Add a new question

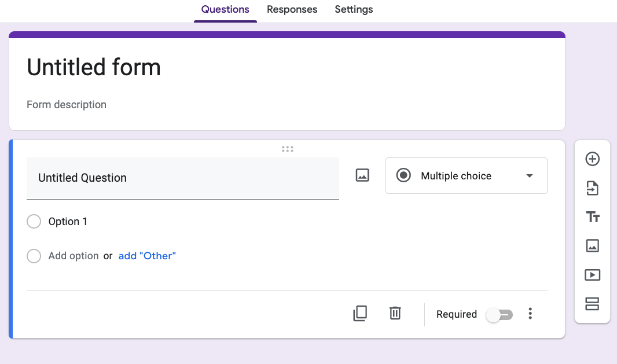click(x=592, y=159)
